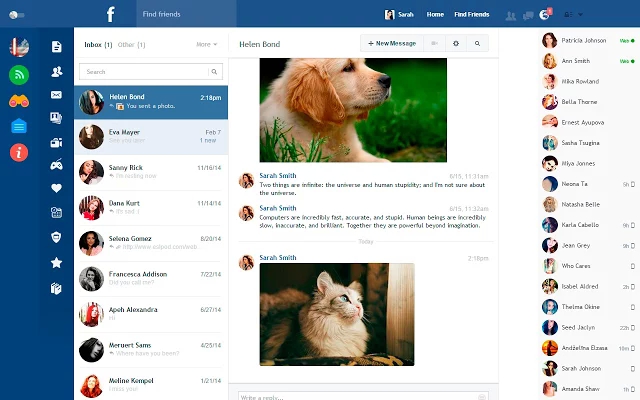Viewport: 640px width, 400px height.
Task: Open the cat photo in the conversation
Action: point(336,314)
